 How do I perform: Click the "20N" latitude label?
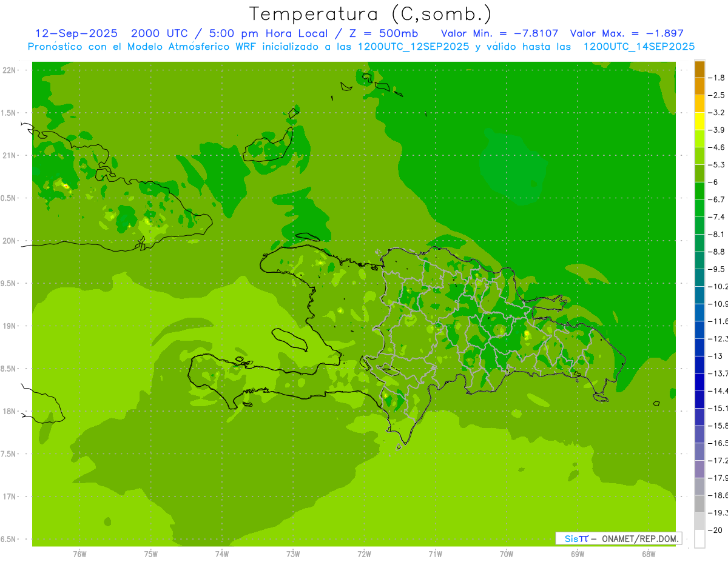coord(9,241)
